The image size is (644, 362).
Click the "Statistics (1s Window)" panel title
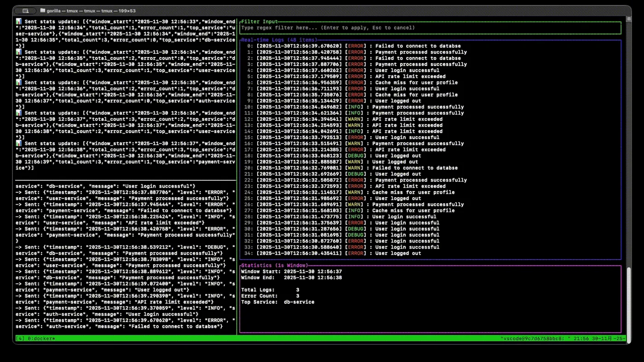[x=274, y=266]
